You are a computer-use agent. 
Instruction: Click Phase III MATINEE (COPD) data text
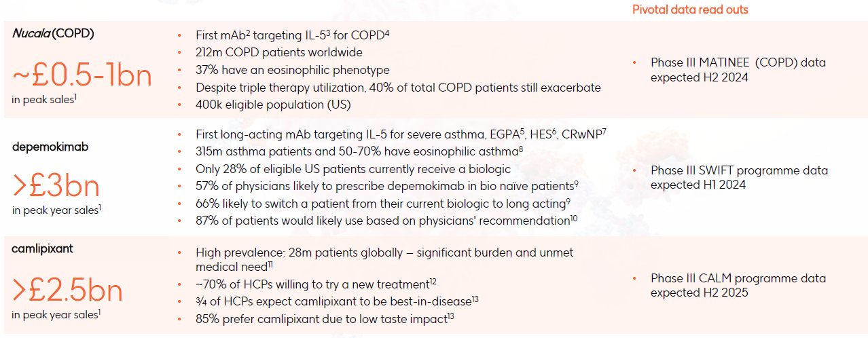coord(738,70)
